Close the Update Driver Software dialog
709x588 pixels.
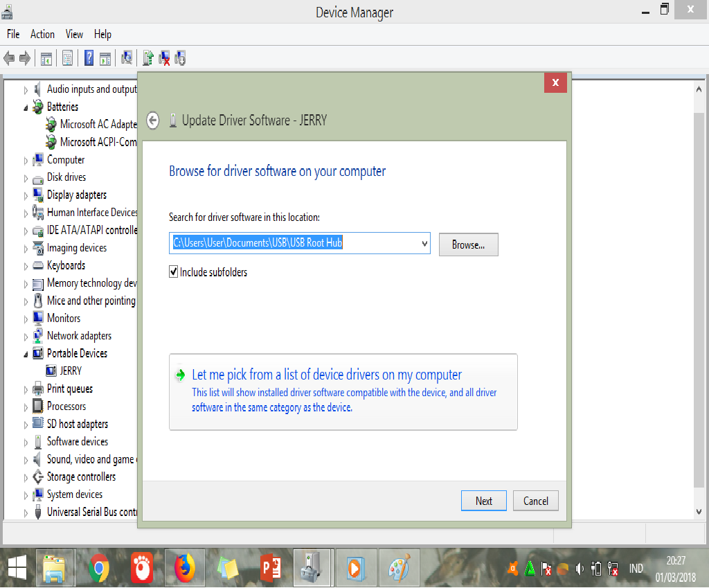pyautogui.click(x=555, y=82)
